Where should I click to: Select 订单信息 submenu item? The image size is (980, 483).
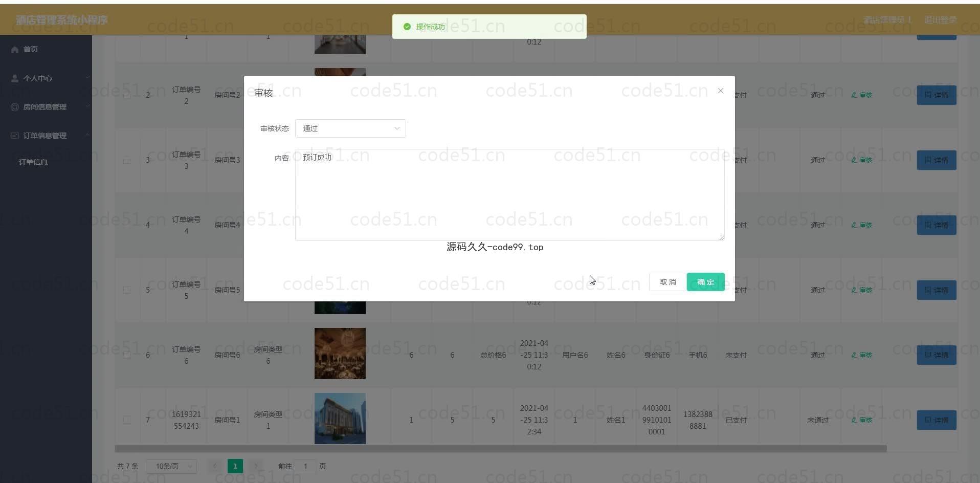(33, 162)
